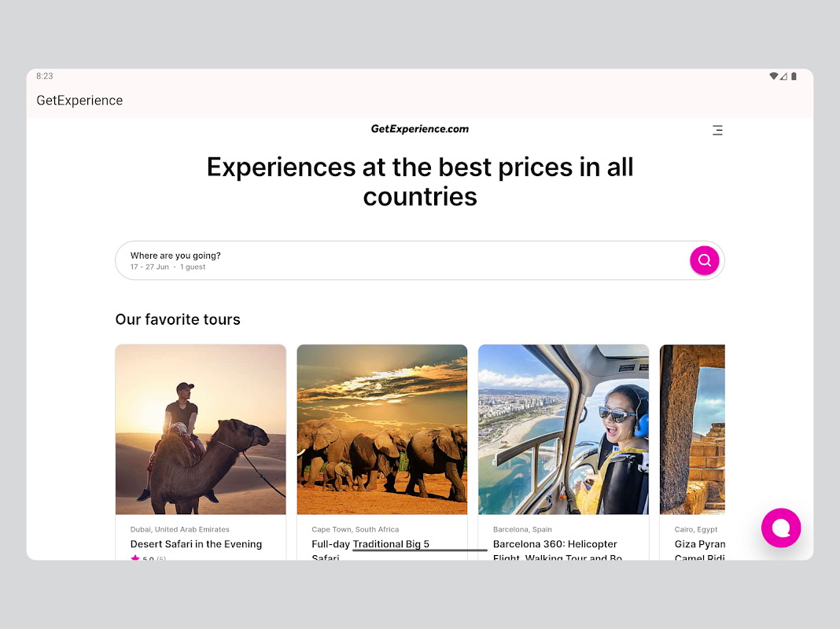Select the 17 - 27 Jun date text
Screen dimensions: 840x629
[x=149, y=267]
